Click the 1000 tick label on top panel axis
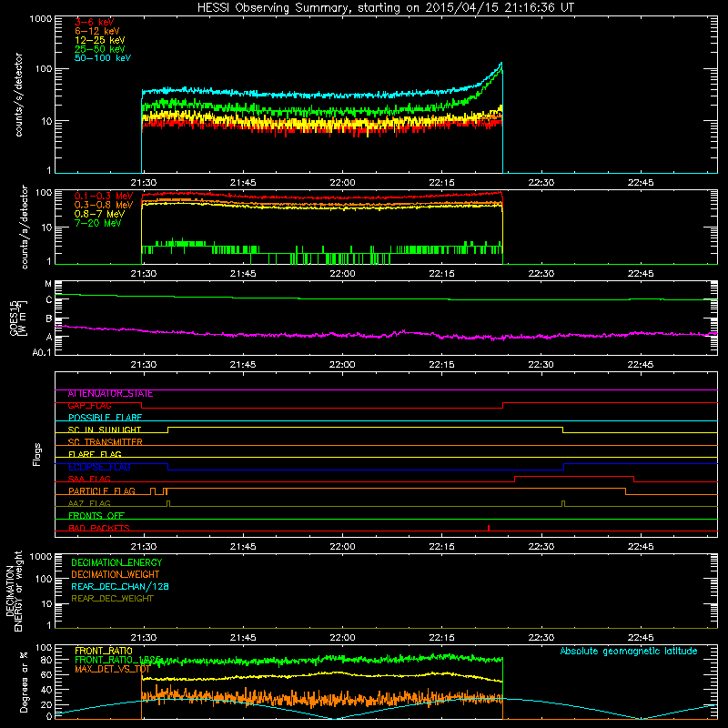728x728 pixels. [x=41, y=19]
